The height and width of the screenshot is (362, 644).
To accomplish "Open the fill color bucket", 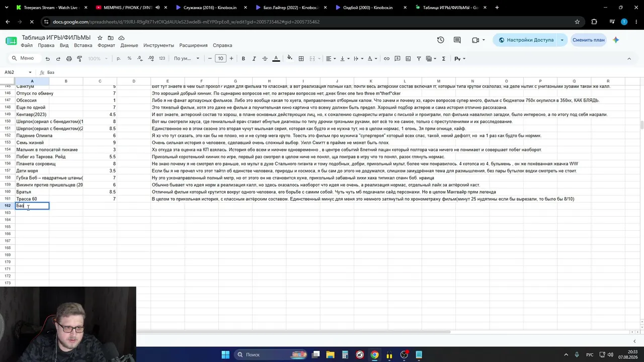I will 290,58.
